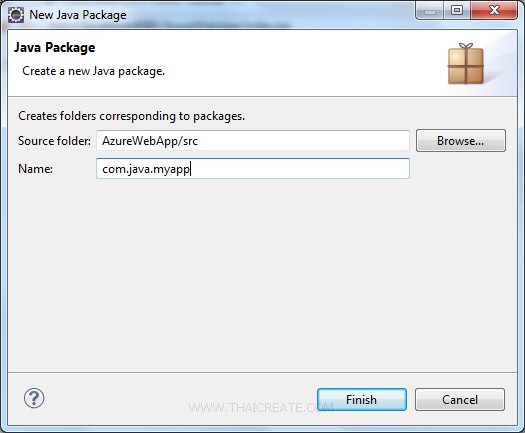Screen dimensions: 525x433
Task: Focus the Source folder field with AzureWebApp/src
Action: point(253,141)
